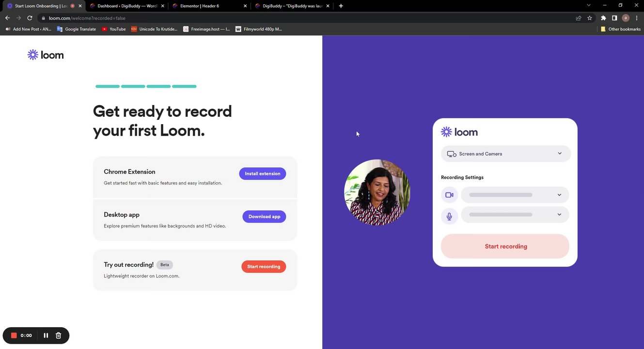Click the 0:00 recording timer
Image resolution: width=644 pixels, height=349 pixels.
[26, 335]
